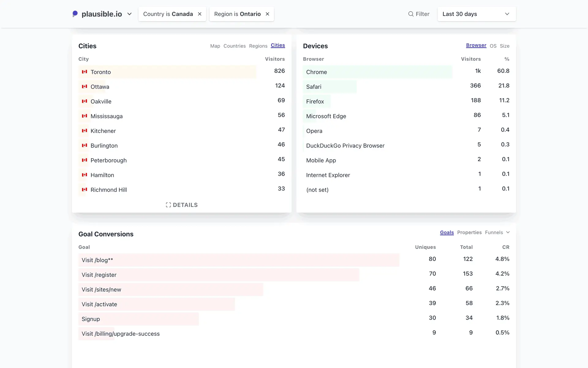Switch to the Map tab

pyautogui.click(x=215, y=46)
